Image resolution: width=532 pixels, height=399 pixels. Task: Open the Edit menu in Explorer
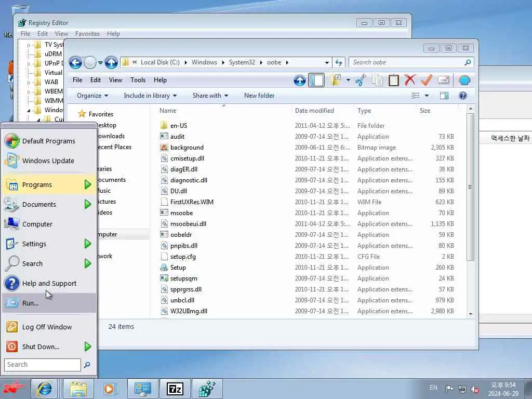(x=96, y=80)
